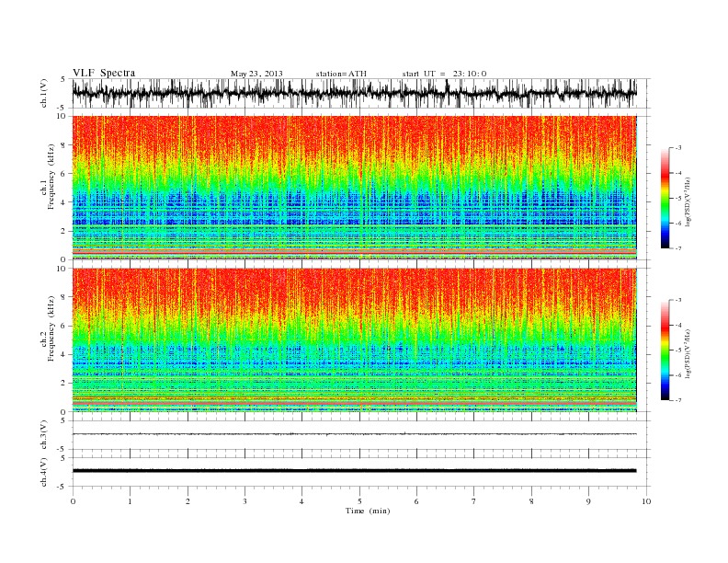Image resolution: width=728 pixels, height=563 pixels.
Task: Click the time axis tick label 4
Action: 302,501
